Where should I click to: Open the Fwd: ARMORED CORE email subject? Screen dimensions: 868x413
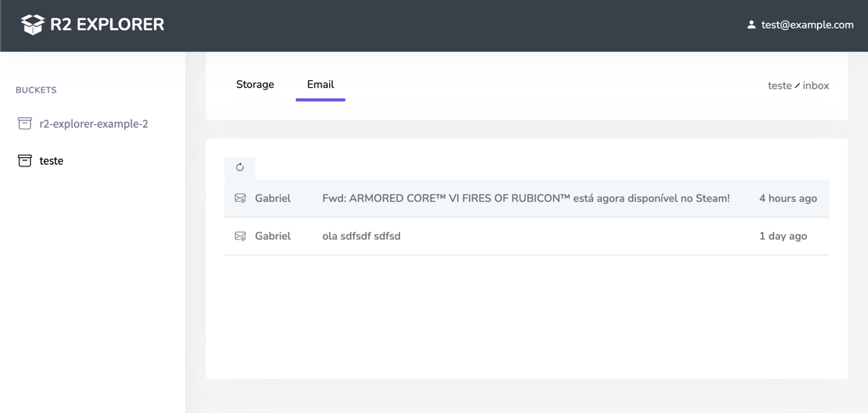(526, 198)
